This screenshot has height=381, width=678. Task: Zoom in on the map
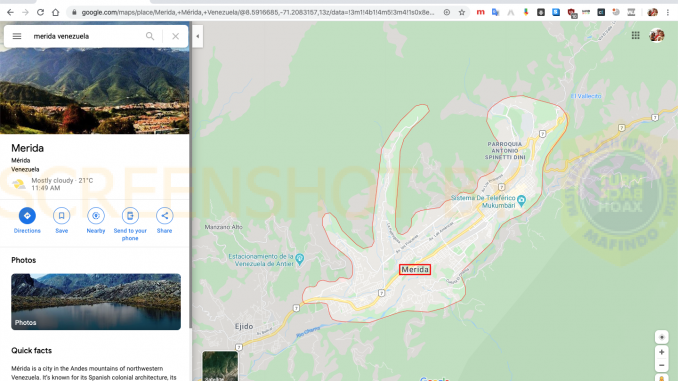pyautogui.click(x=661, y=352)
